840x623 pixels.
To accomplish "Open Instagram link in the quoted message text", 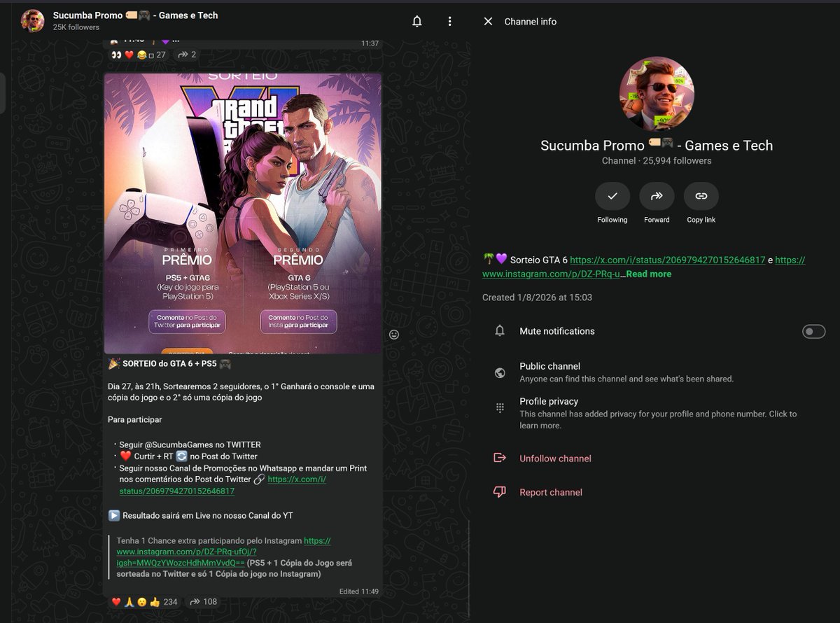I will point(224,552).
